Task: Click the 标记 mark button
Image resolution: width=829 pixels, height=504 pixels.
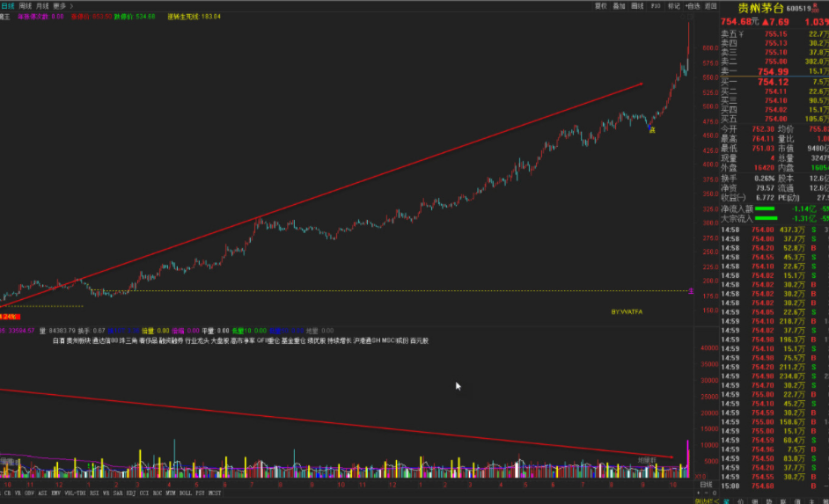Action: [x=673, y=6]
